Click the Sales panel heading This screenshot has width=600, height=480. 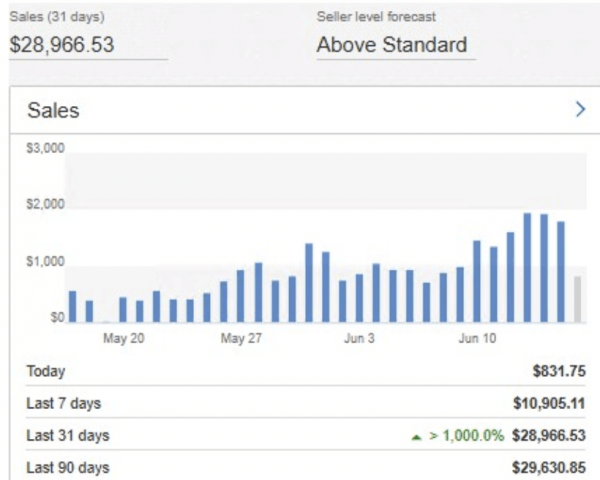coord(53,110)
